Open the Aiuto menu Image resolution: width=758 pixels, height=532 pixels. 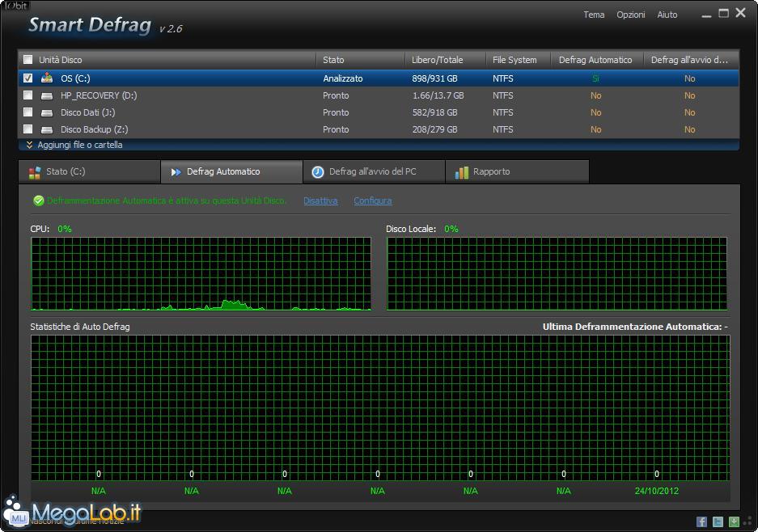click(x=667, y=15)
